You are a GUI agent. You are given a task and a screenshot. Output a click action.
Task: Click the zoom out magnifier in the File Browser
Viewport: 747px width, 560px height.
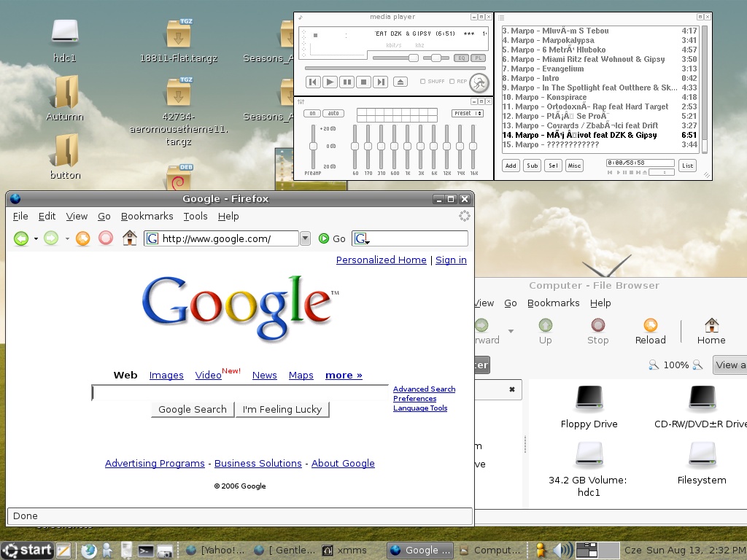[x=654, y=365]
